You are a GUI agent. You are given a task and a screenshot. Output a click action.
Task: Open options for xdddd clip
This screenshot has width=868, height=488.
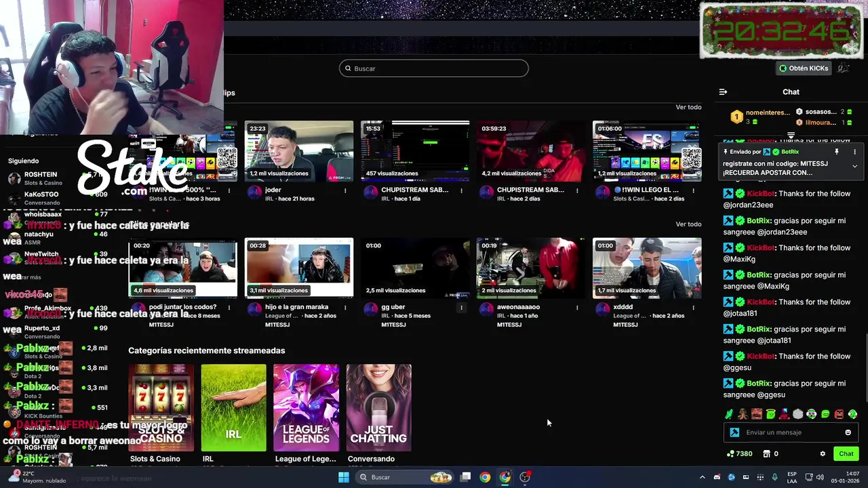point(693,308)
